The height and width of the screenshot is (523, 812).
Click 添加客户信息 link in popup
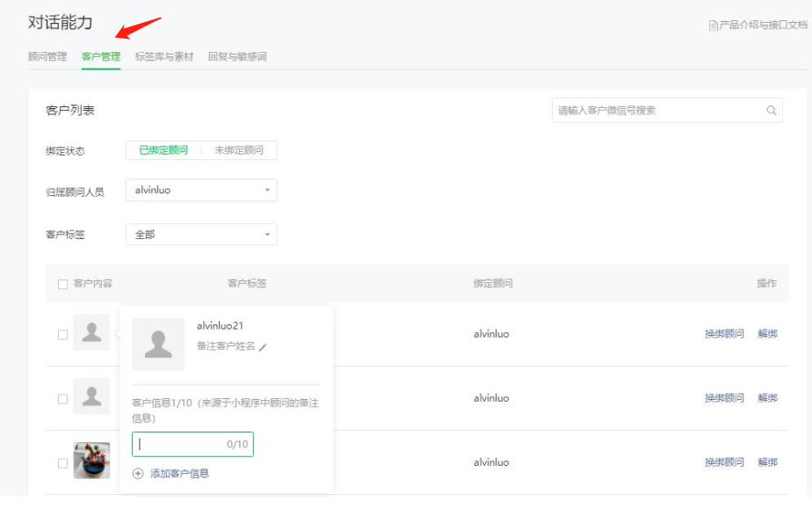pyautogui.click(x=179, y=473)
